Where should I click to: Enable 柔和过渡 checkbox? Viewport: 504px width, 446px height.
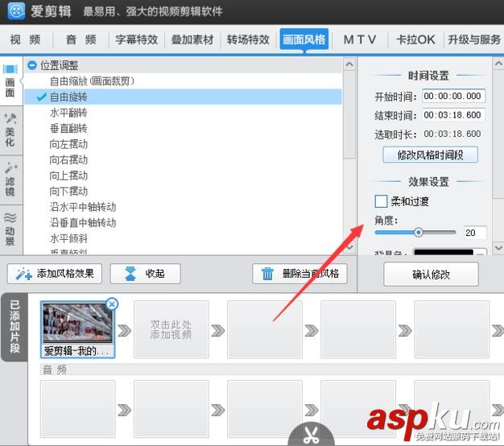[381, 201]
